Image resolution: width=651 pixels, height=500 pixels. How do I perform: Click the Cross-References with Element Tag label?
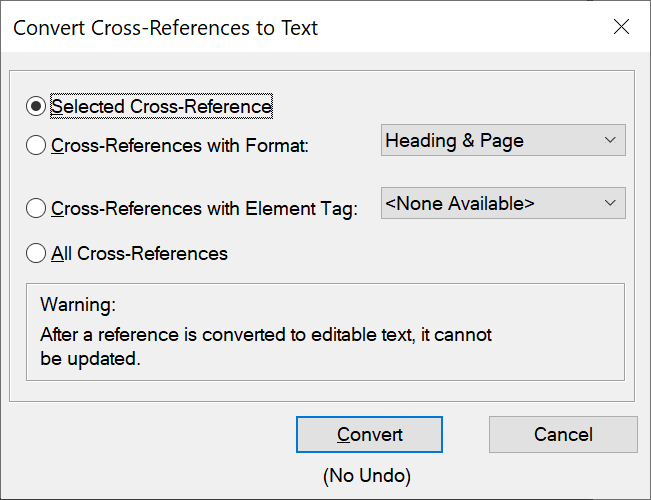pyautogui.click(x=204, y=209)
